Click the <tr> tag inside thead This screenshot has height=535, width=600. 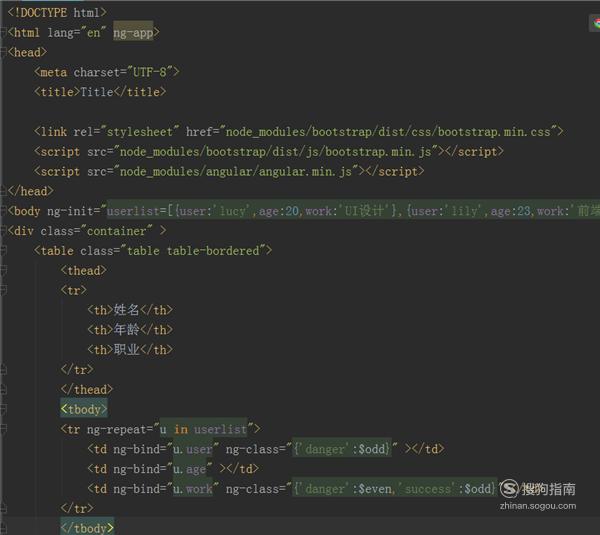click(x=73, y=291)
